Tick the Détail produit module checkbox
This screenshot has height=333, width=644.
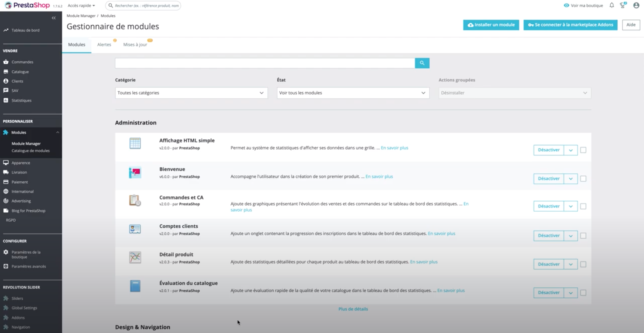(584, 264)
